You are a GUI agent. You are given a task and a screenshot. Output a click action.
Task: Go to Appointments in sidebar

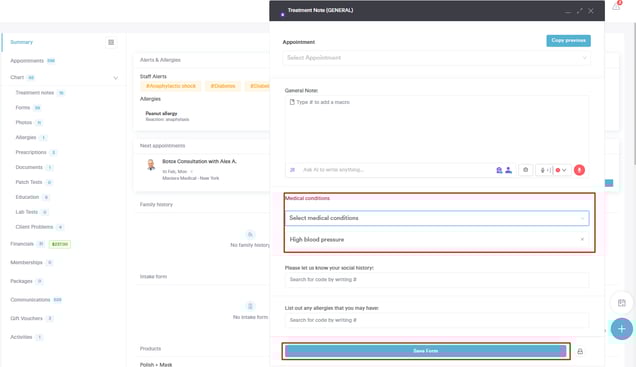[27, 61]
